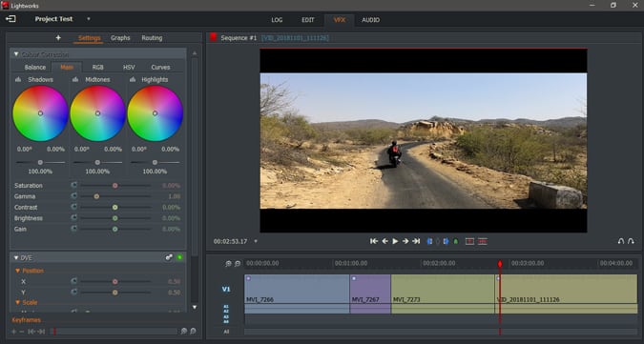This screenshot has height=344, width=644.
Task: Collapse the Position section
Action: (18, 271)
